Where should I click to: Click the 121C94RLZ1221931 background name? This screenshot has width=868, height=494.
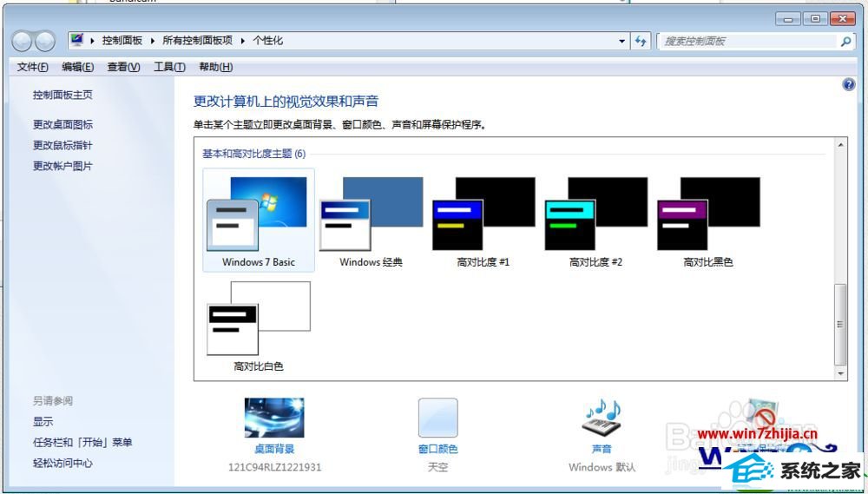274,467
